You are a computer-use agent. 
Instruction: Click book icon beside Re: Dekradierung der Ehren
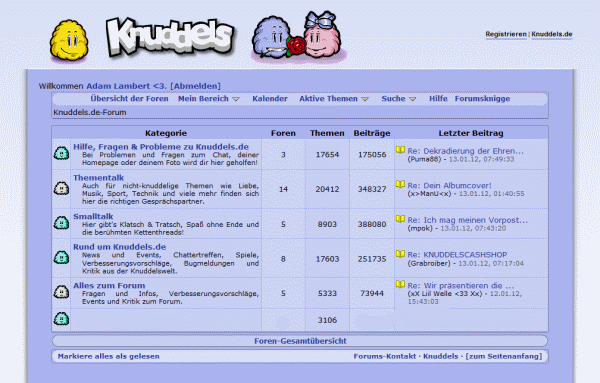[400, 150]
